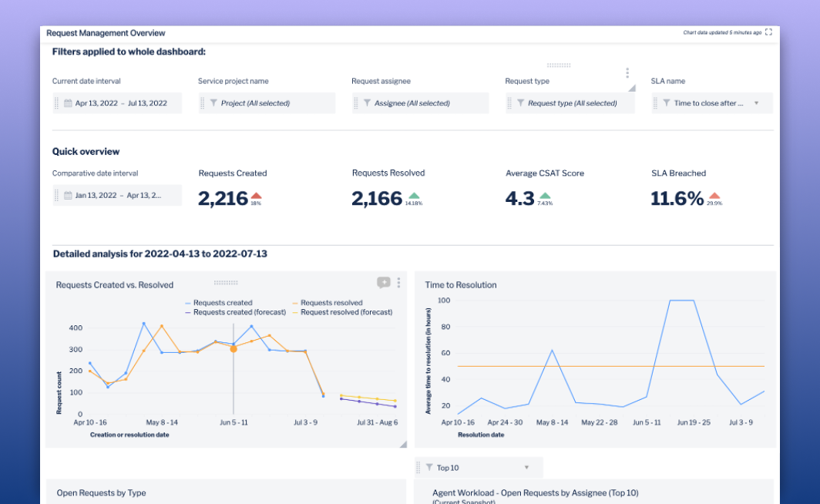Open the Project (All selected) filter dropdown
The width and height of the screenshot is (820, 504).
click(267, 103)
